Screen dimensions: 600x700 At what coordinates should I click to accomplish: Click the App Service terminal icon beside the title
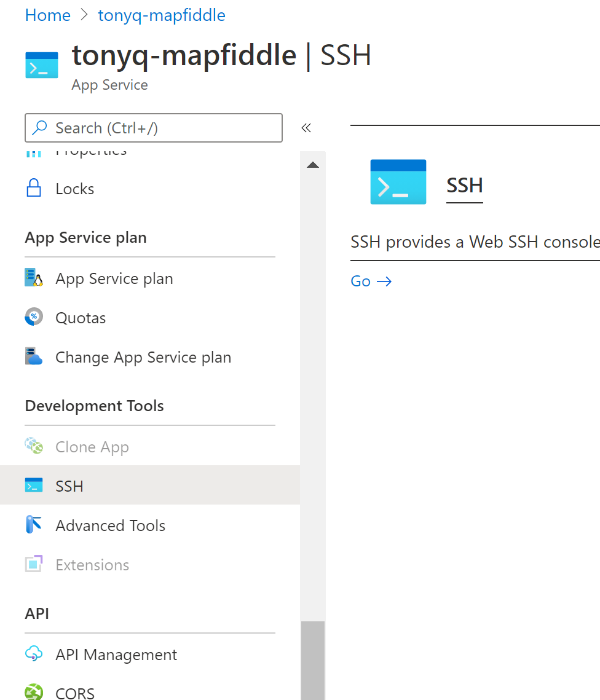coord(42,65)
